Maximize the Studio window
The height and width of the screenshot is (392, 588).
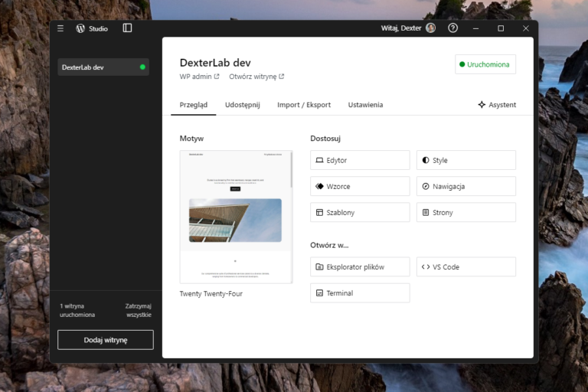501,28
